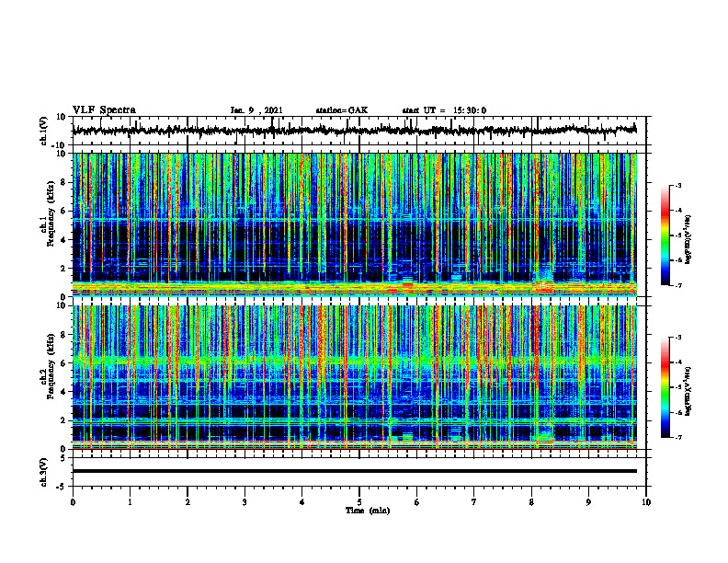Click the "-7" tick on ch.2 colorbar

coord(677,437)
